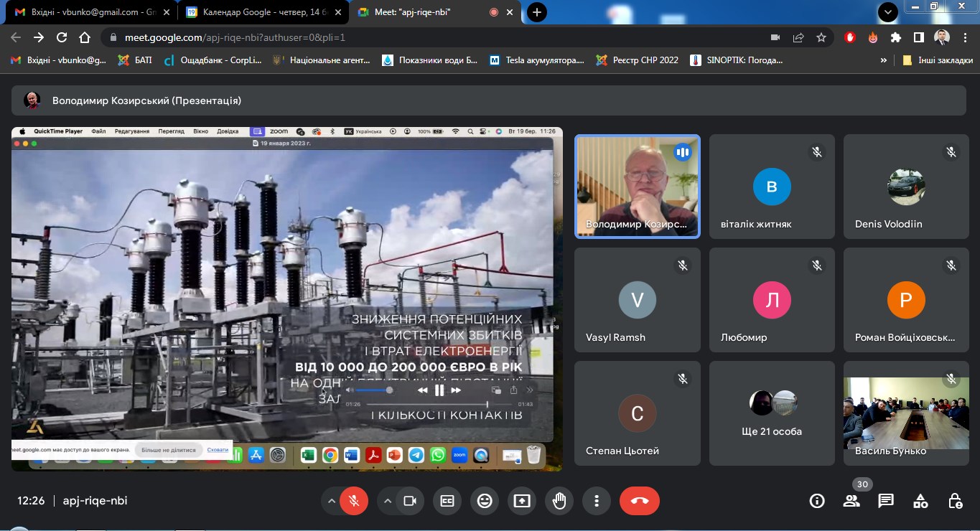The width and height of the screenshot is (980, 531).
Task: Select the Степан Цьотей participant tile
Action: tap(638, 413)
